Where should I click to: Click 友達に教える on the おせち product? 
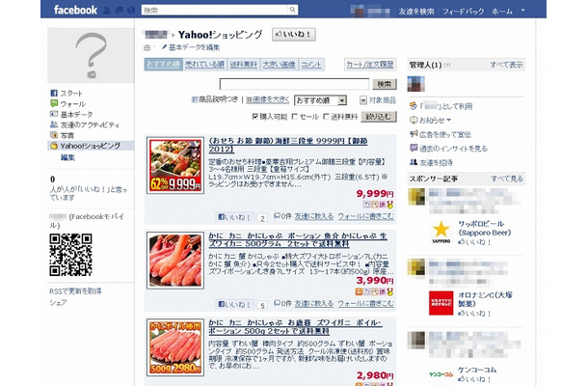[x=314, y=216]
